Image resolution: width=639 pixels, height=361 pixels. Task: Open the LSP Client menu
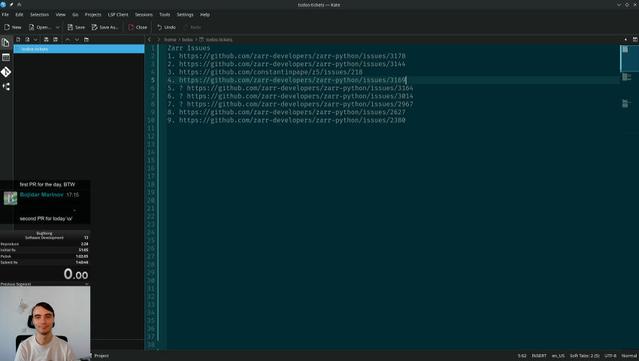pos(118,15)
